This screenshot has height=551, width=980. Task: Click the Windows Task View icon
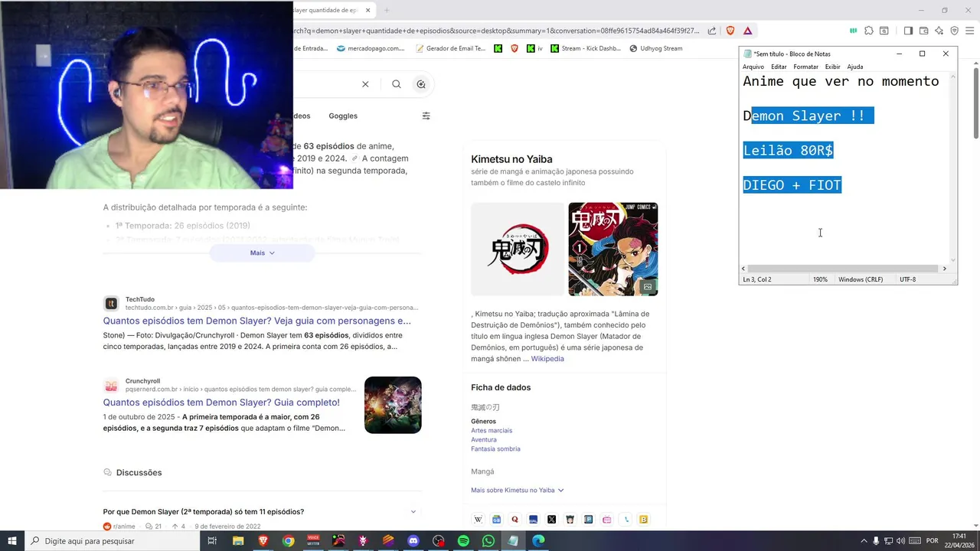[212, 541]
